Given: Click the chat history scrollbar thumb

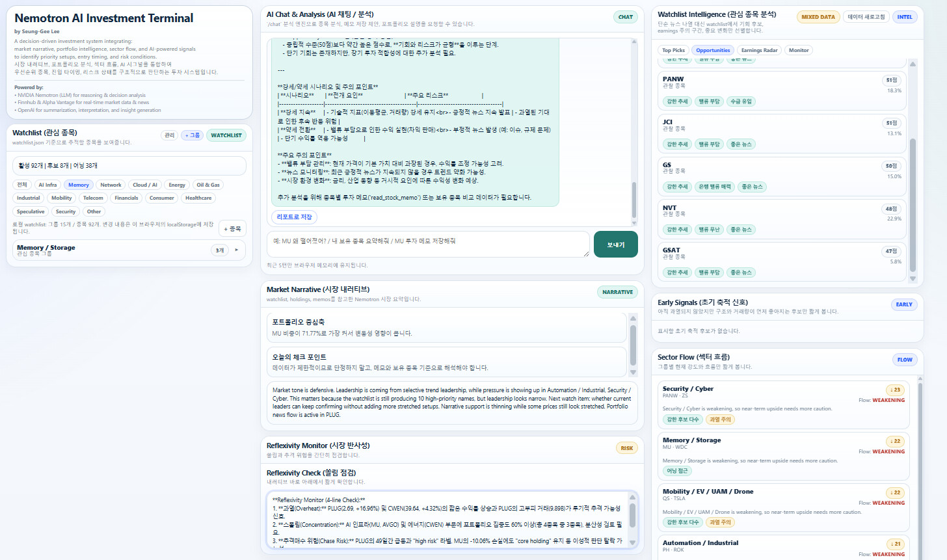Looking at the screenshot, I should pos(634,200).
